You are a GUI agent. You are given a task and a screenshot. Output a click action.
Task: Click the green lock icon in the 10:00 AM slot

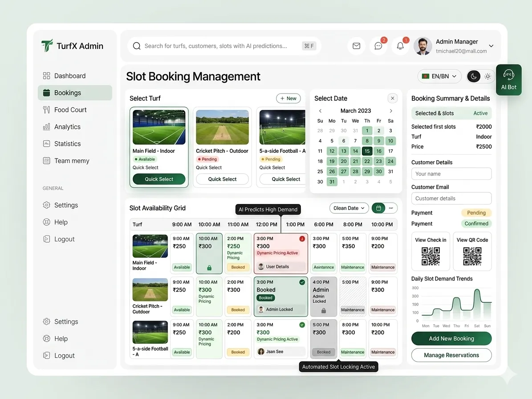[209, 268]
